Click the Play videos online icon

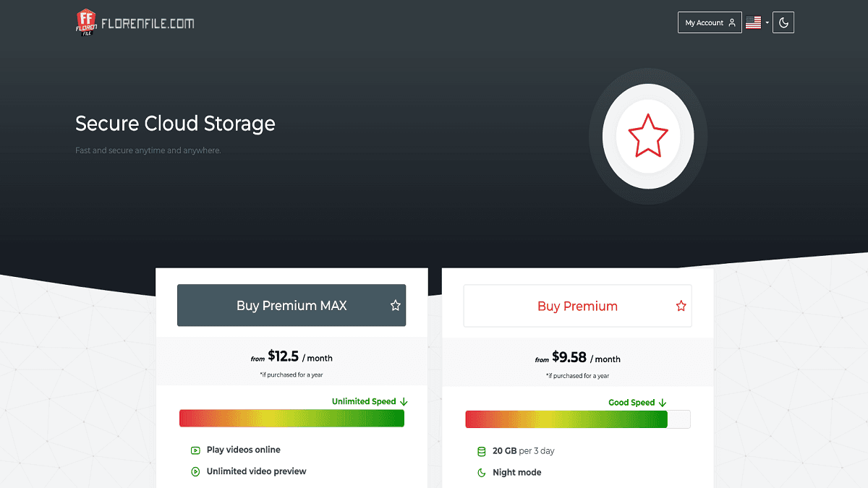click(x=195, y=450)
